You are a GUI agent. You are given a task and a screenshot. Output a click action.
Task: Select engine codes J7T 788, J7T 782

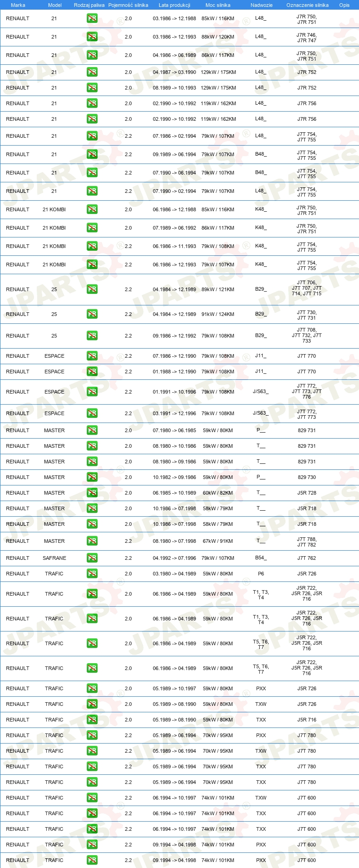[307, 542]
